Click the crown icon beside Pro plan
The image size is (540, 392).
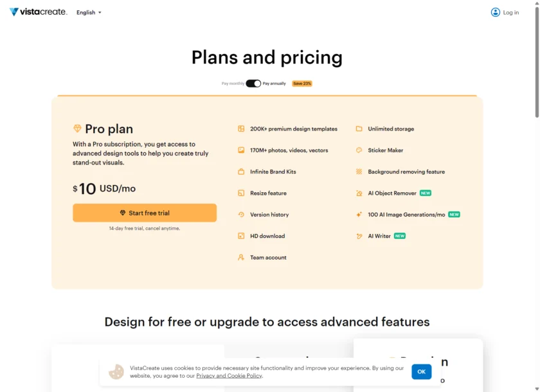(78, 129)
